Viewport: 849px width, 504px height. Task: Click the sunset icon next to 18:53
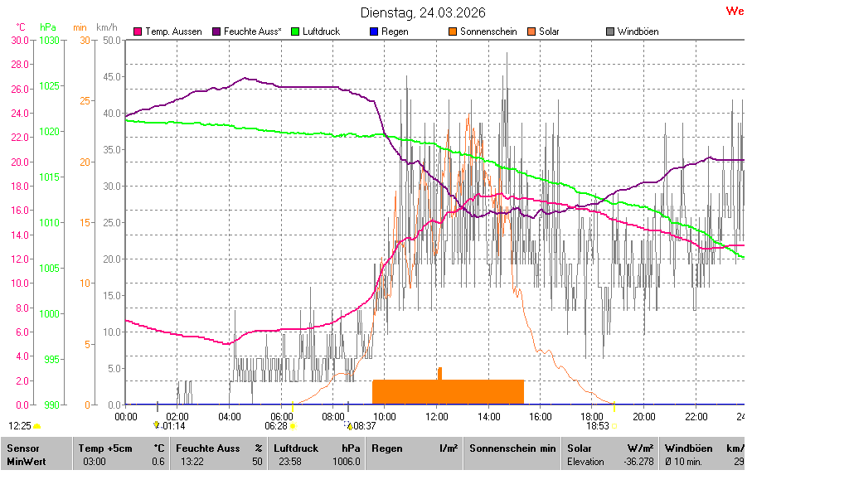click(614, 426)
